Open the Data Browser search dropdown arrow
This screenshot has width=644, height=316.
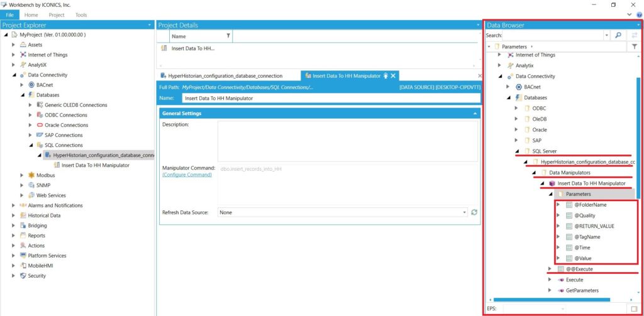point(607,36)
